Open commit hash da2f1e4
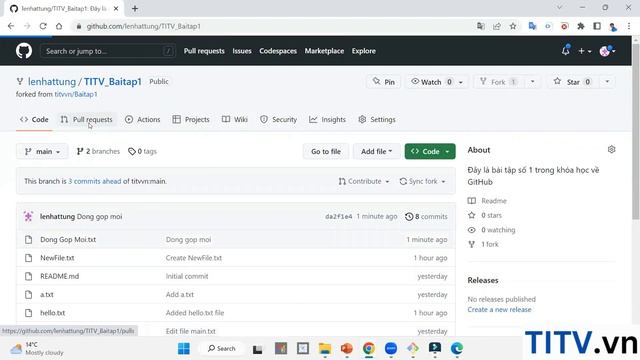Image resolution: width=640 pixels, height=360 pixels. pos(338,216)
